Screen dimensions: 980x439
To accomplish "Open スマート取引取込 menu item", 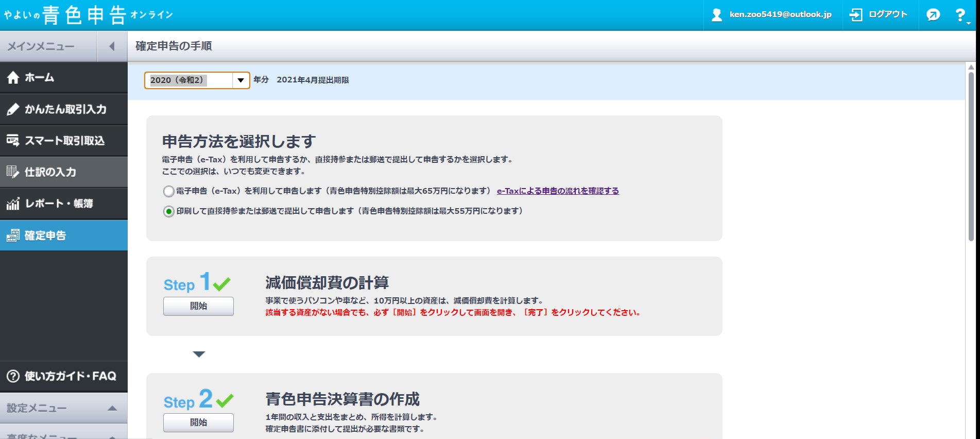I will click(x=64, y=141).
